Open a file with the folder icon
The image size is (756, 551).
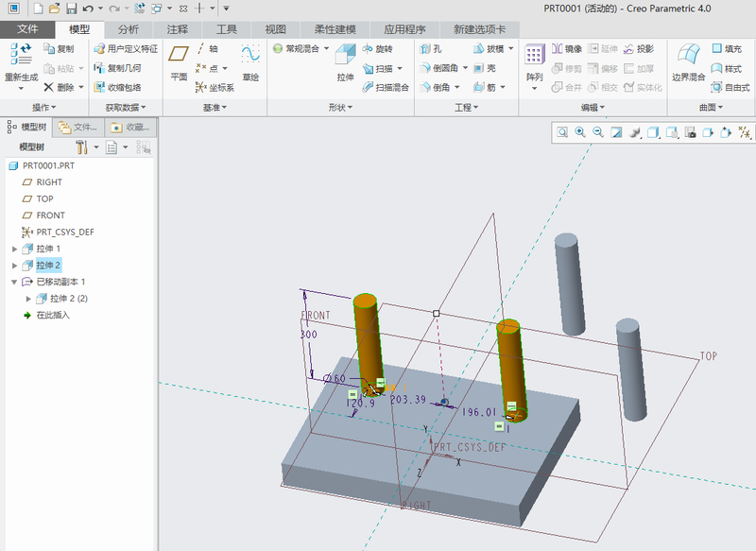tap(55, 9)
